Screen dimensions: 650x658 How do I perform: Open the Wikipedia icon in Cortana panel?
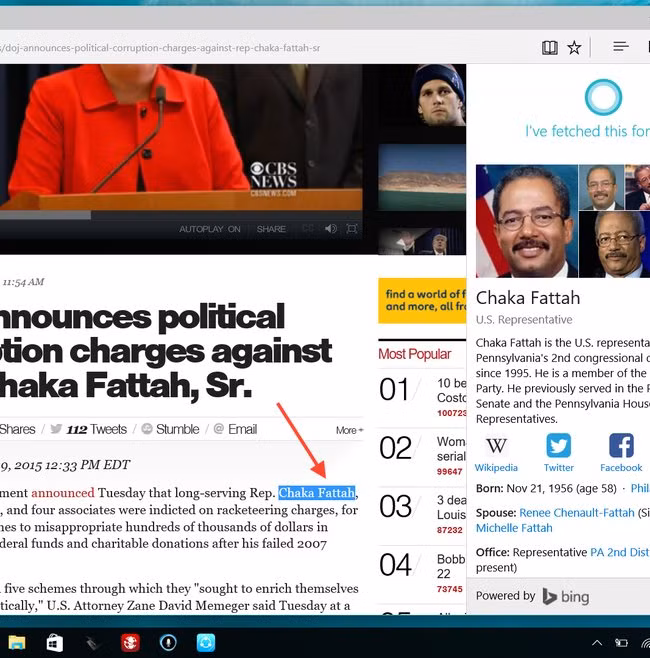[x=496, y=452]
